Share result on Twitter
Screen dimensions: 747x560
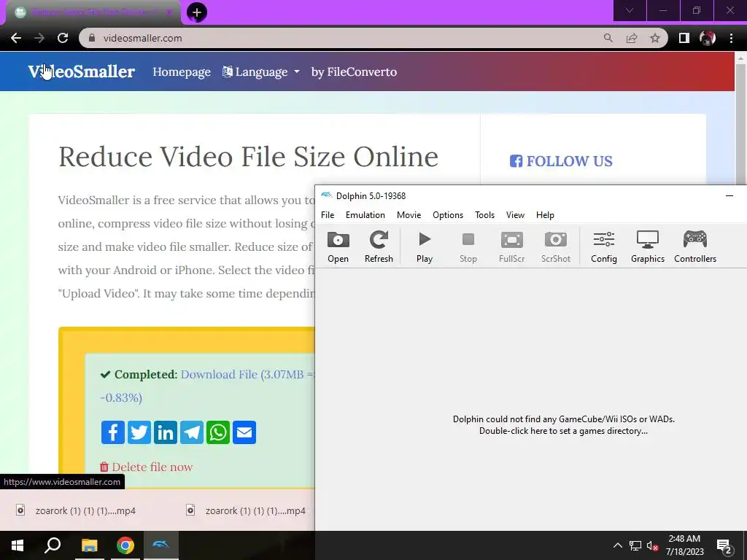pyautogui.click(x=139, y=432)
